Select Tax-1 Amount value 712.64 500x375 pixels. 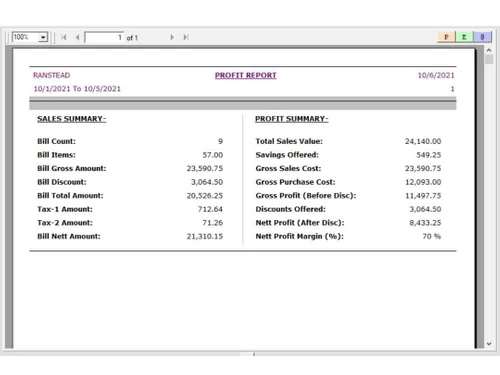[x=210, y=209]
